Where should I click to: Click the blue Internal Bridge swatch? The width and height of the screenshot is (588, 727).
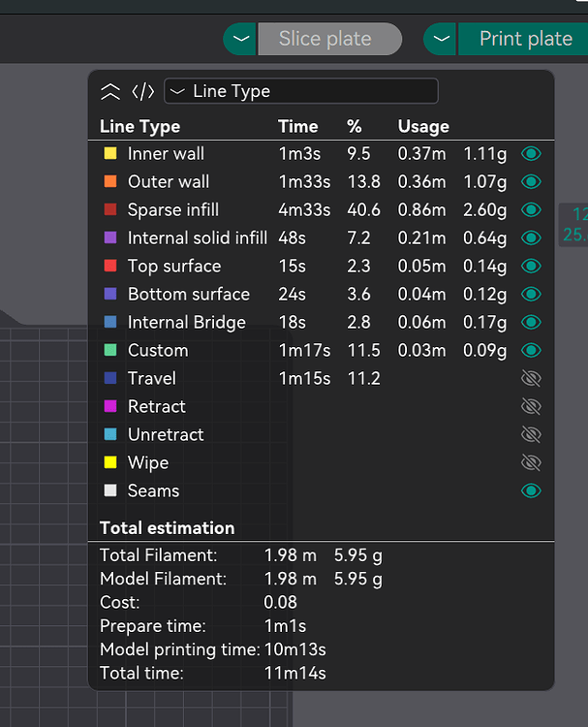pos(110,322)
